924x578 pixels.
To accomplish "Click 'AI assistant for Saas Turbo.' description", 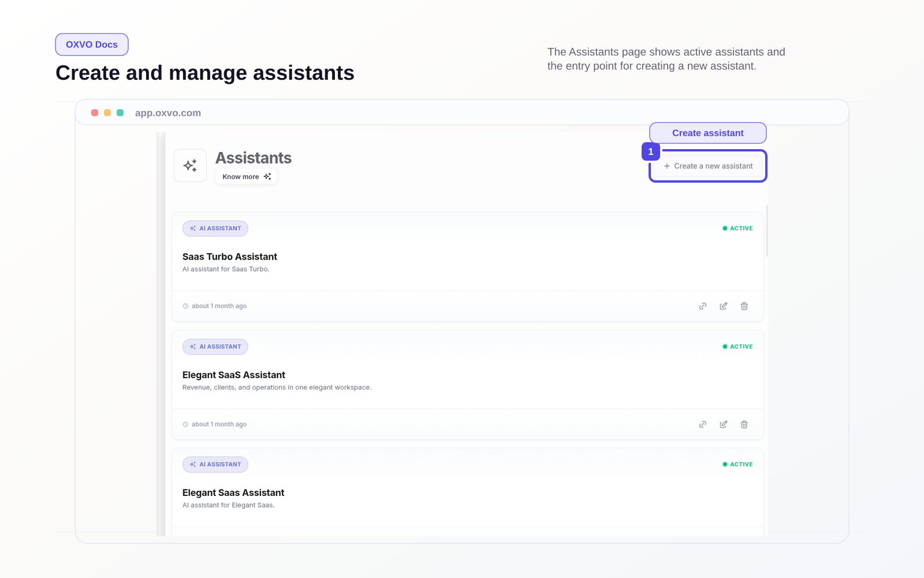I will click(226, 269).
